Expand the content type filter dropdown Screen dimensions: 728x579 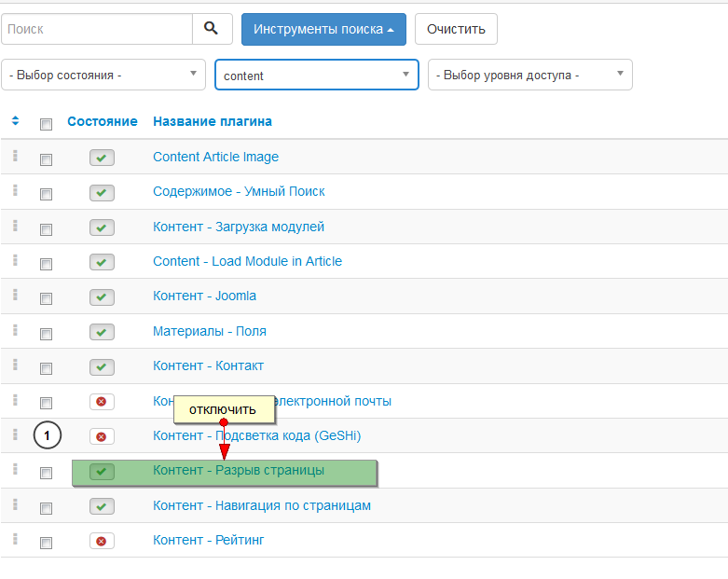(316, 76)
